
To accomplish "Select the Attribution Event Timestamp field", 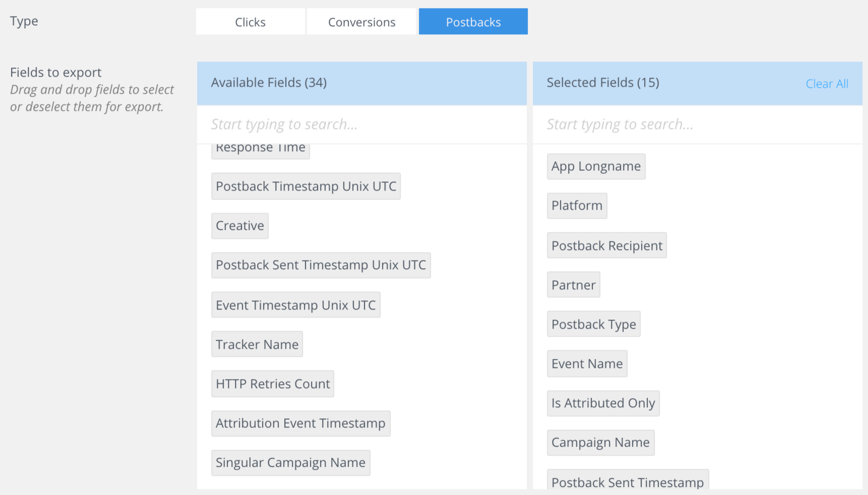I will pyautogui.click(x=301, y=423).
